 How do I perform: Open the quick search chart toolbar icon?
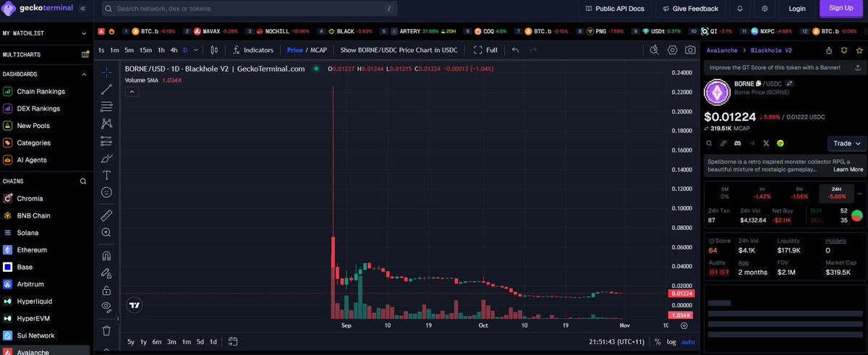pos(654,50)
